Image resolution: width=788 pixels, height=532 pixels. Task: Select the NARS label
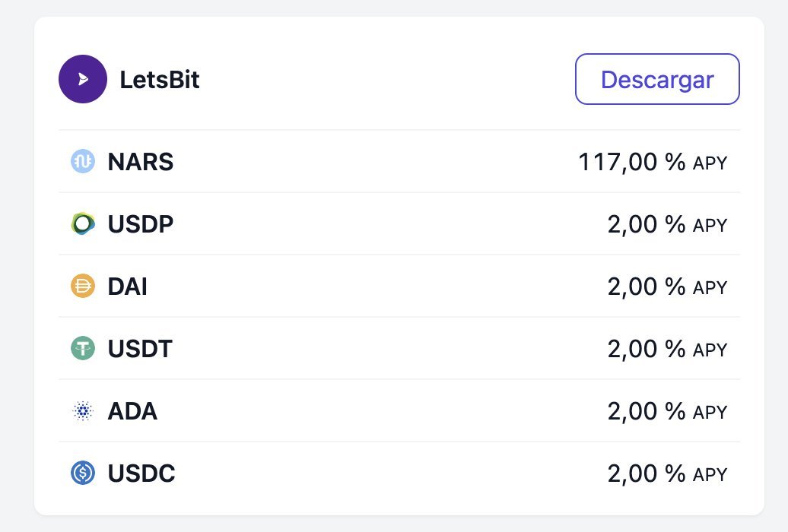coord(141,162)
